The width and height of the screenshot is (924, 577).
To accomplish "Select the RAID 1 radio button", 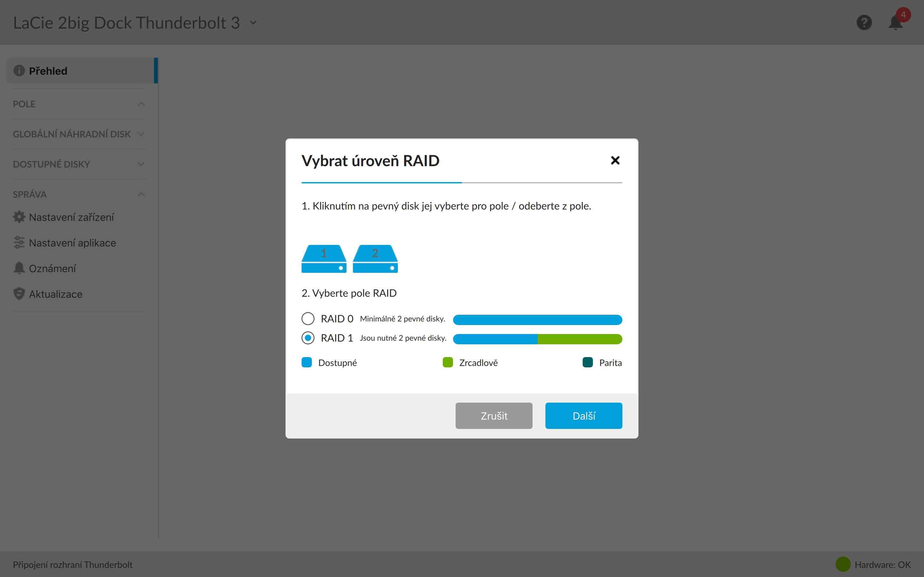I will click(308, 338).
